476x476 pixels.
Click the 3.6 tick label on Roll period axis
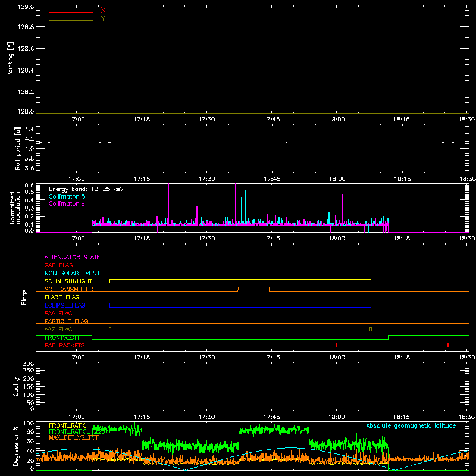(x=29, y=168)
